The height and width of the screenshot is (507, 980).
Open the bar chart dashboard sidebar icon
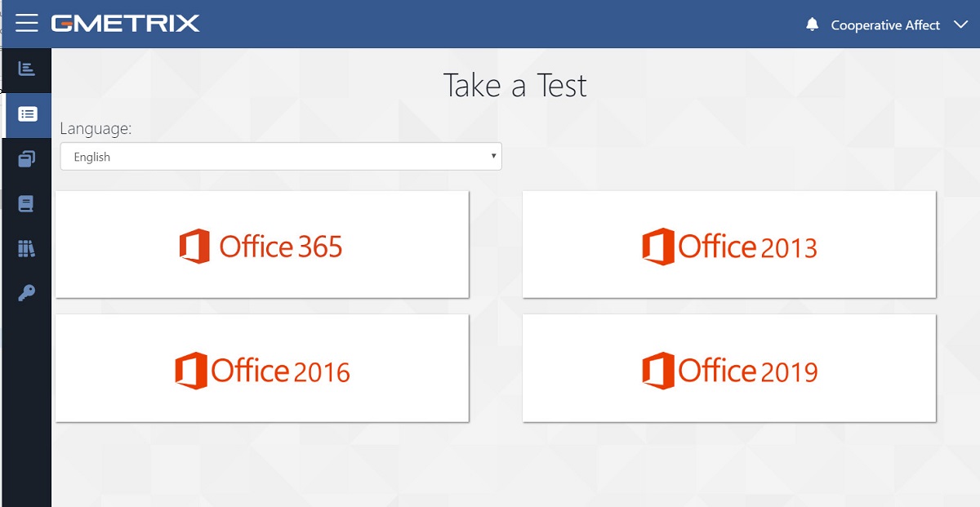pyautogui.click(x=26, y=69)
